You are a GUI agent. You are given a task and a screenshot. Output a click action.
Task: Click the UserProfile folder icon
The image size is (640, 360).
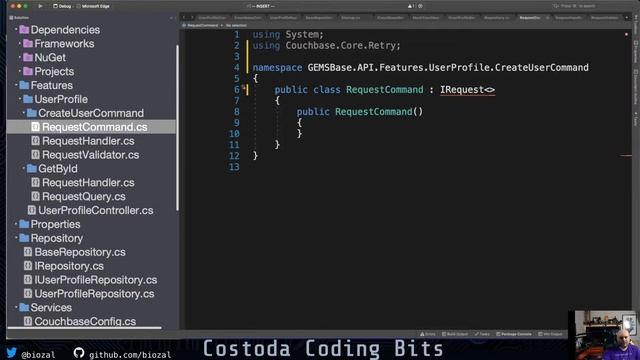click(28, 99)
